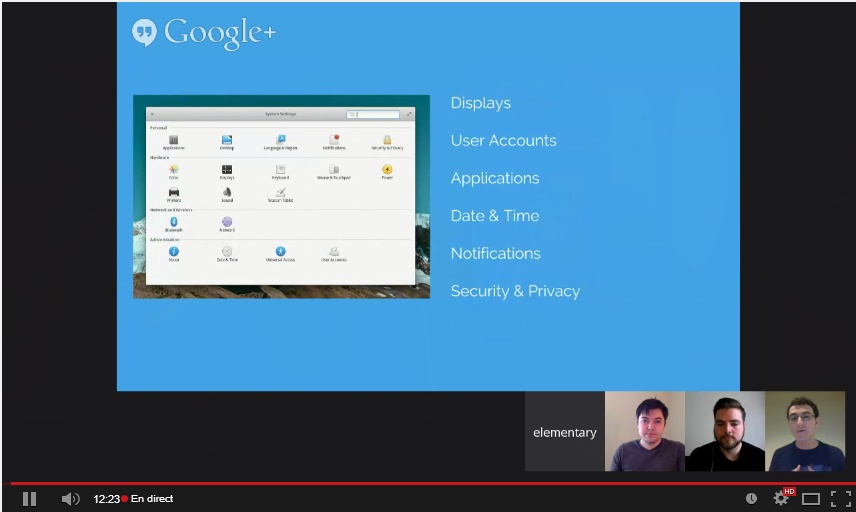
Task: Open the Printers settings icon
Action: (174, 195)
